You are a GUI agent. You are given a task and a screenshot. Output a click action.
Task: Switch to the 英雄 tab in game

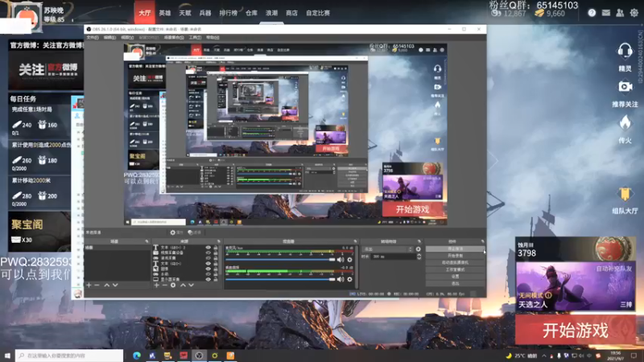(x=165, y=13)
